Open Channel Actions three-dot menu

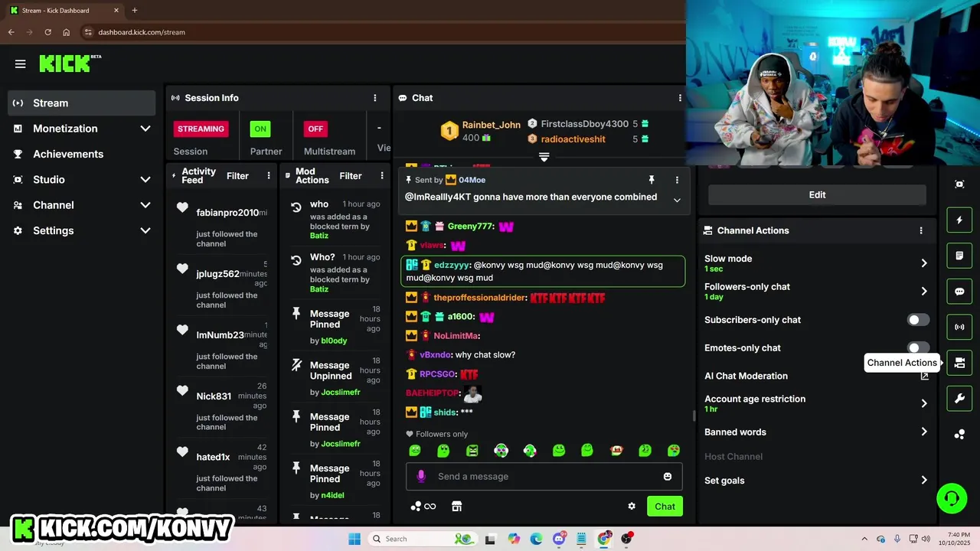pos(921,230)
